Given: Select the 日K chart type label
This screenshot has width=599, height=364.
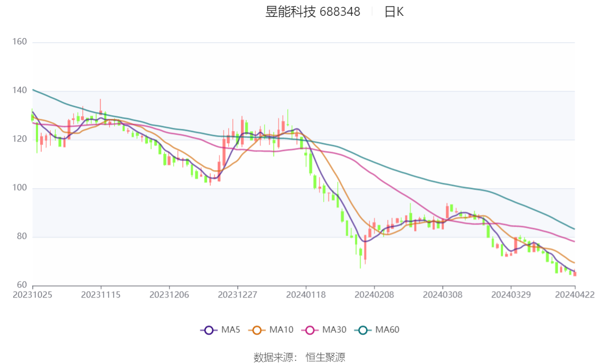Looking at the screenshot, I should click(394, 12).
